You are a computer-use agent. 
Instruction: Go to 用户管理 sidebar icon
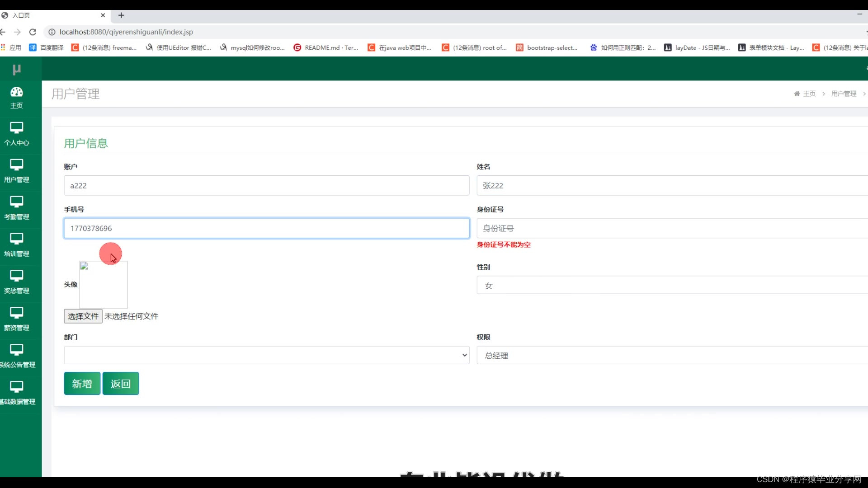(17, 165)
